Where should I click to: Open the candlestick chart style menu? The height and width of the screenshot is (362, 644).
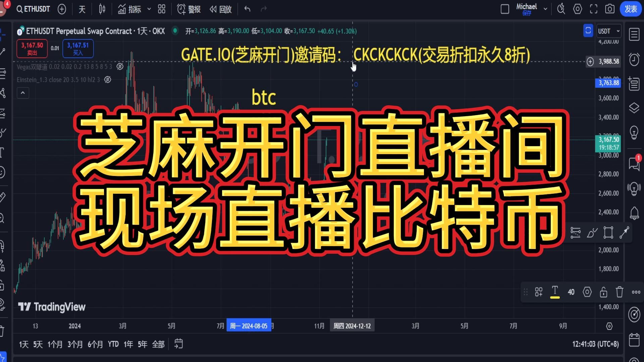click(102, 9)
